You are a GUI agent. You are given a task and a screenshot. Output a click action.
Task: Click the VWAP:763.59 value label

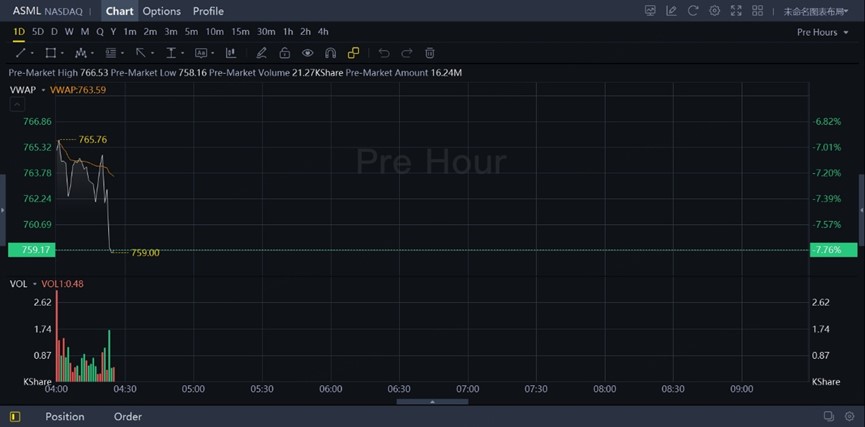[x=78, y=90]
